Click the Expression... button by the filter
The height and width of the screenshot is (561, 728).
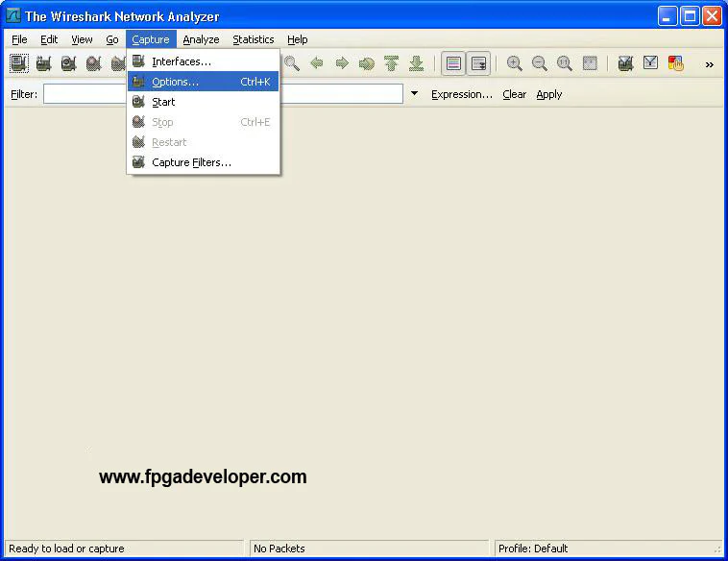[461, 94]
